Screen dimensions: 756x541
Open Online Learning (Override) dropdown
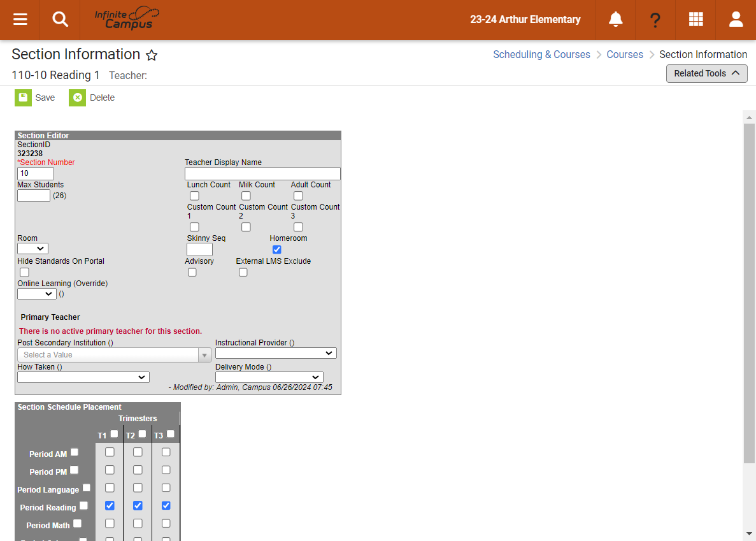click(x=37, y=294)
